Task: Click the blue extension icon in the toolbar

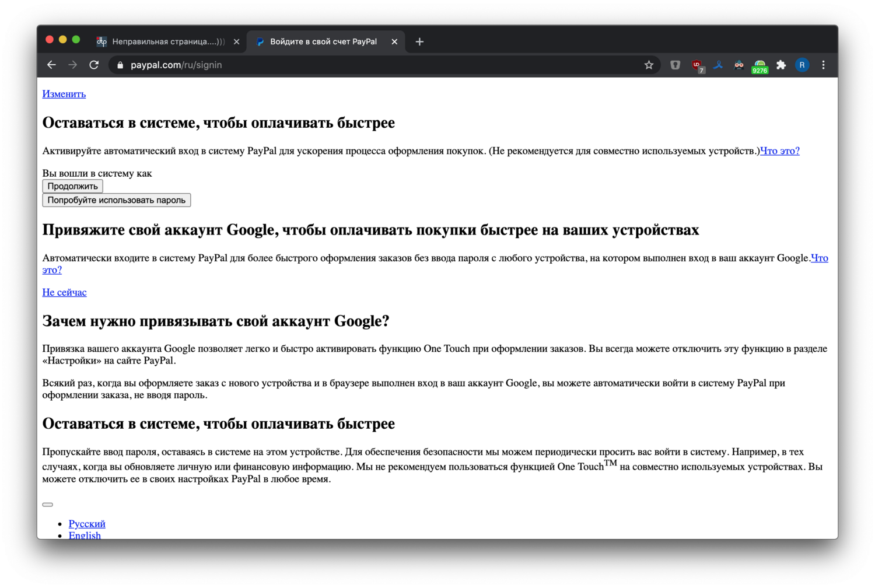Action: click(718, 65)
